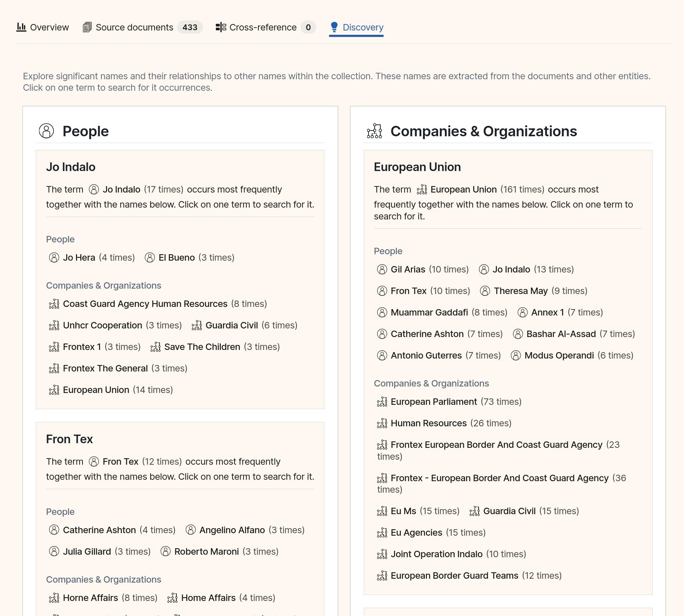Search European Union (161 times) term

coord(480,189)
